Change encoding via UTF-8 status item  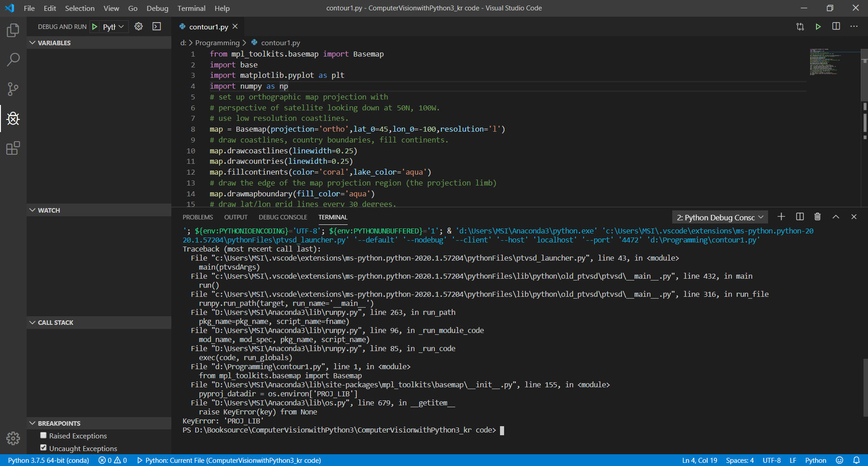772,460
